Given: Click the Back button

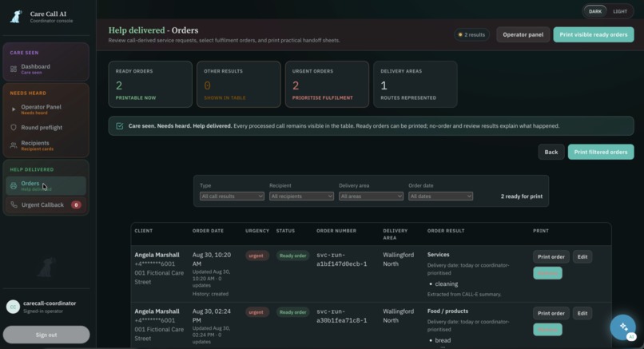Looking at the screenshot, I should coord(551,152).
